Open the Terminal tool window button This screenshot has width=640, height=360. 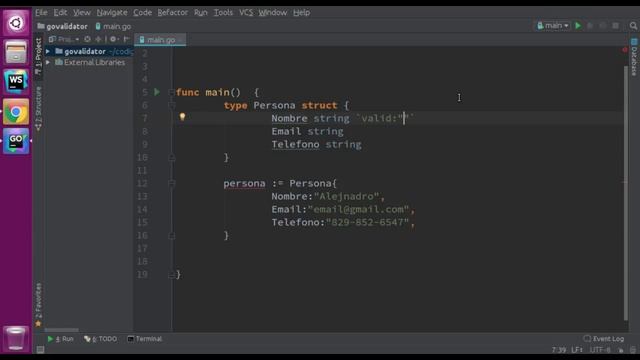[145, 339]
